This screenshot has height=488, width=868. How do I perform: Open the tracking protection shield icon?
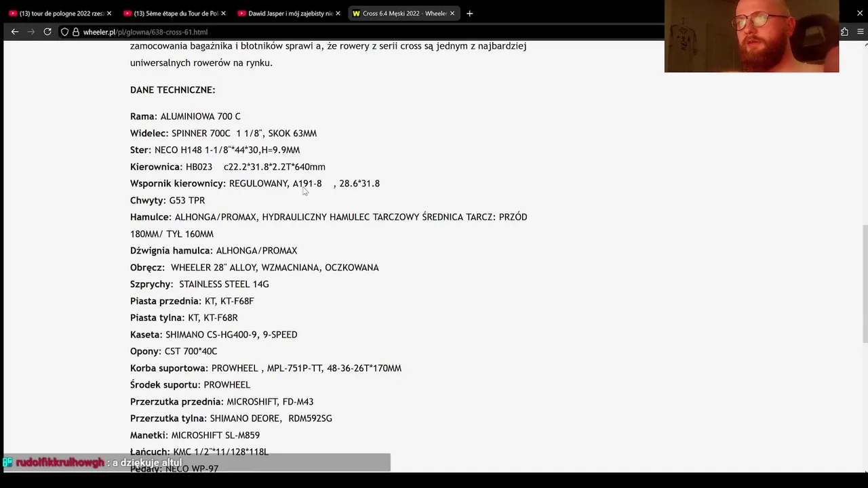[64, 32]
